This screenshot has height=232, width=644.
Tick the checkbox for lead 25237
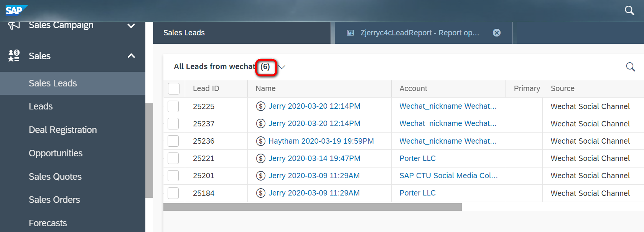173,124
